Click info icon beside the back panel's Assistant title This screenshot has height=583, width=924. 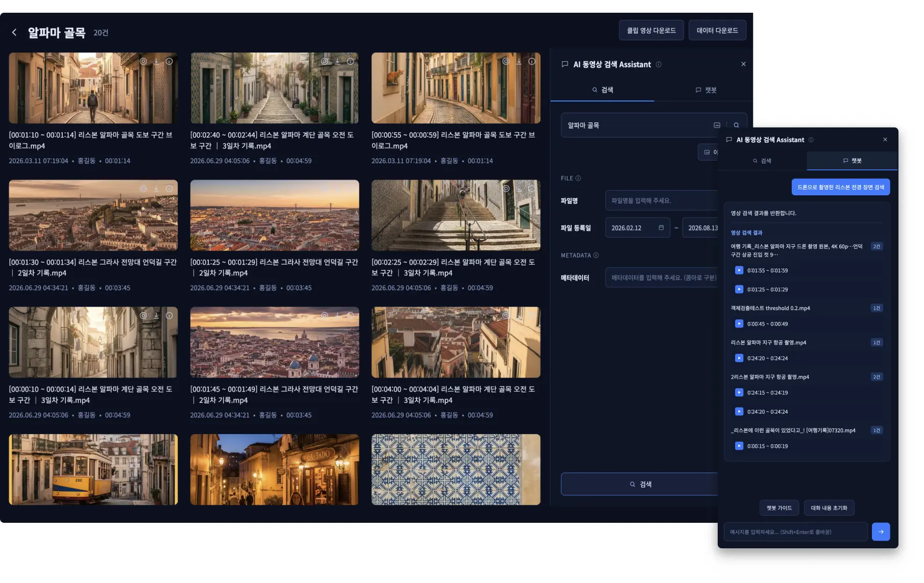[x=659, y=64]
